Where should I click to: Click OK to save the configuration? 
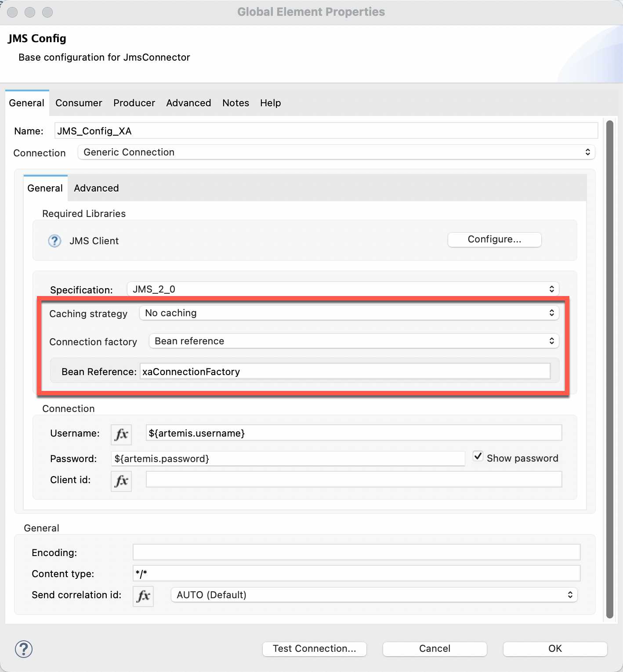point(555,649)
